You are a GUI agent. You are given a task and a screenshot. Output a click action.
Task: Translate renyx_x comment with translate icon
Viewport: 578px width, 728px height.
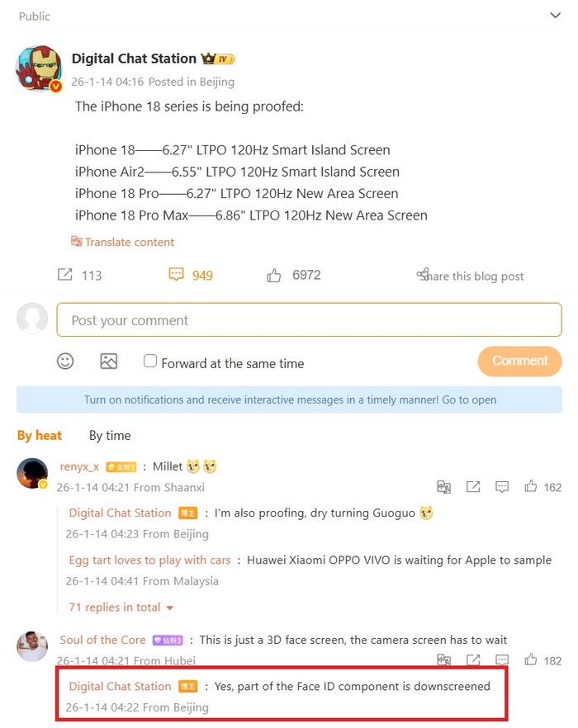point(443,487)
